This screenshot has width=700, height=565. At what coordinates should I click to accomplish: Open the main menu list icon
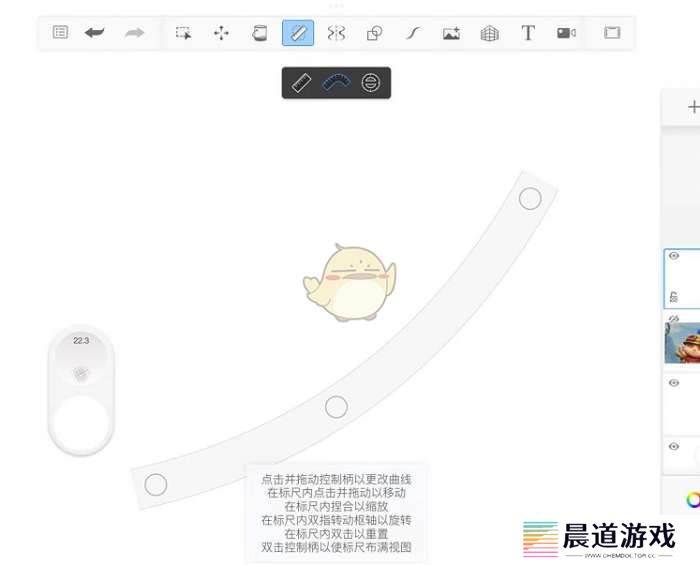pos(60,33)
